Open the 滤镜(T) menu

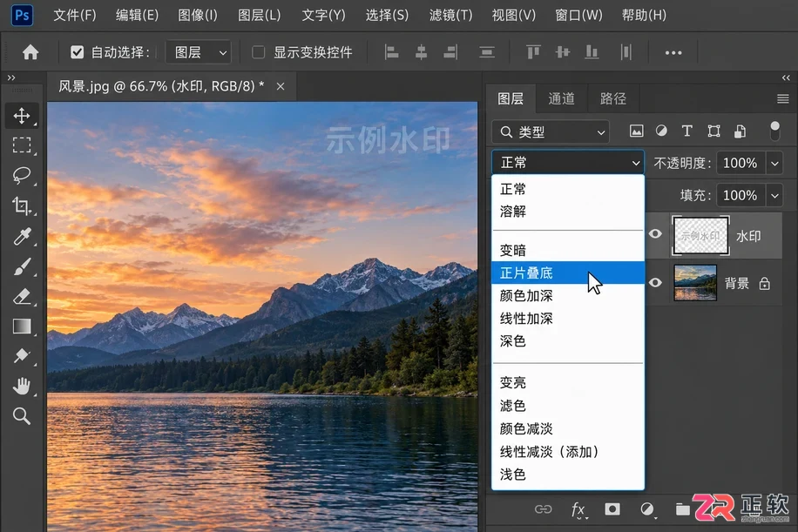[x=450, y=16]
